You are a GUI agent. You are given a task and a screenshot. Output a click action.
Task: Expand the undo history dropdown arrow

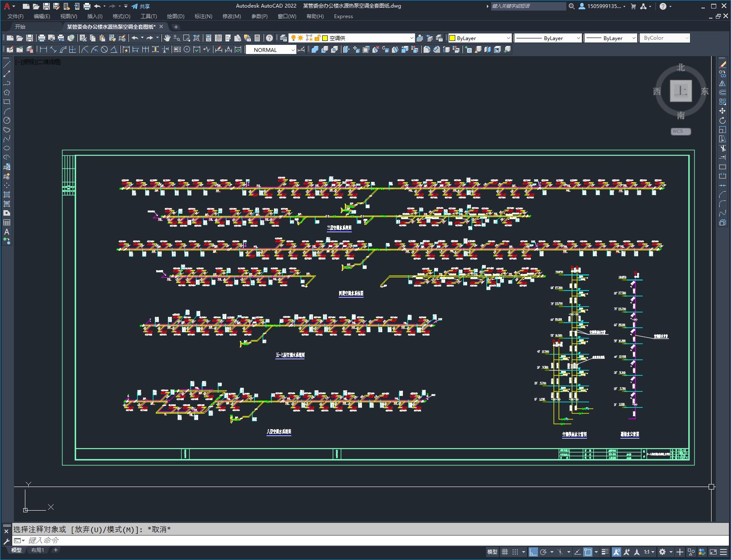pos(142,38)
